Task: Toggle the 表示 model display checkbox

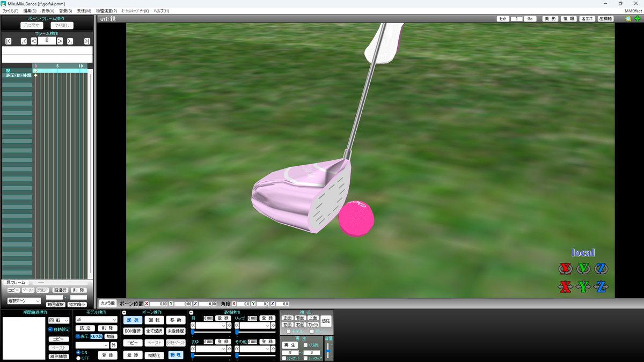Action: (78, 336)
